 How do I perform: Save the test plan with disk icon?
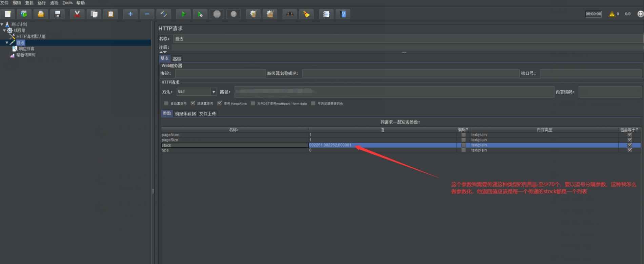tap(58, 14)
